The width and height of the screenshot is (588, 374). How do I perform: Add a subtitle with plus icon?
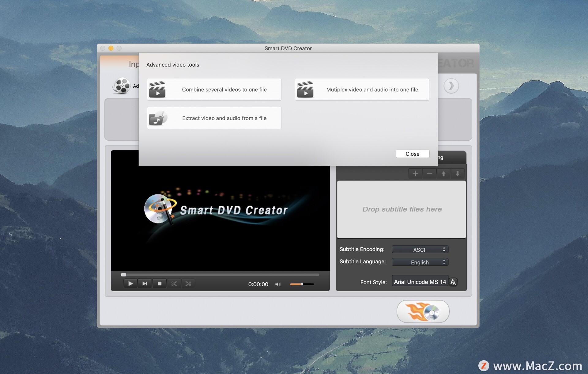(415, 174)
